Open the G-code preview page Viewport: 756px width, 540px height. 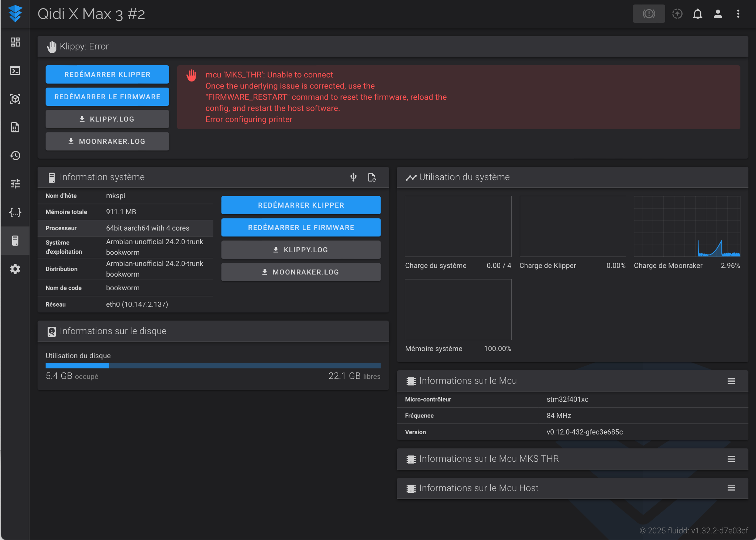tap(15, 99)
